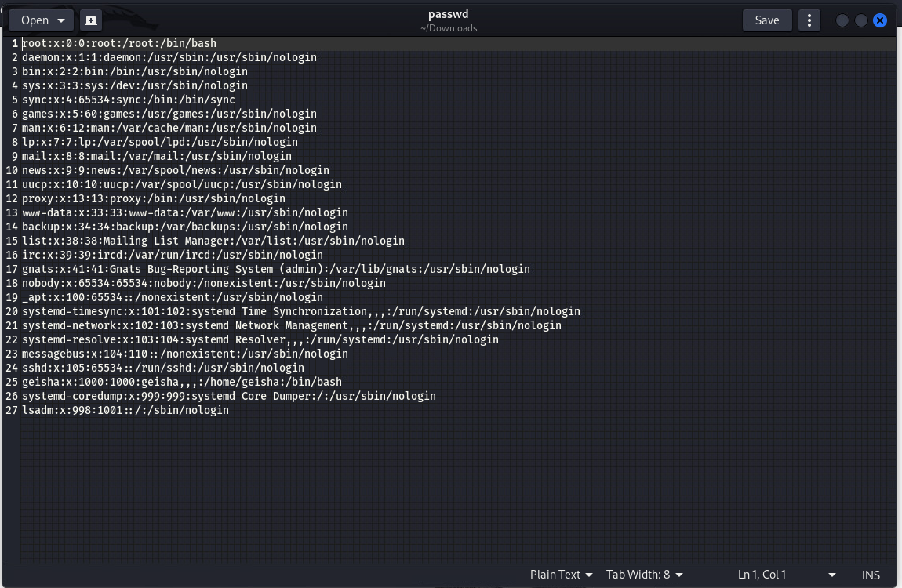
Task: Click the sshd:x:105 line
Action: tap(163, 367)
